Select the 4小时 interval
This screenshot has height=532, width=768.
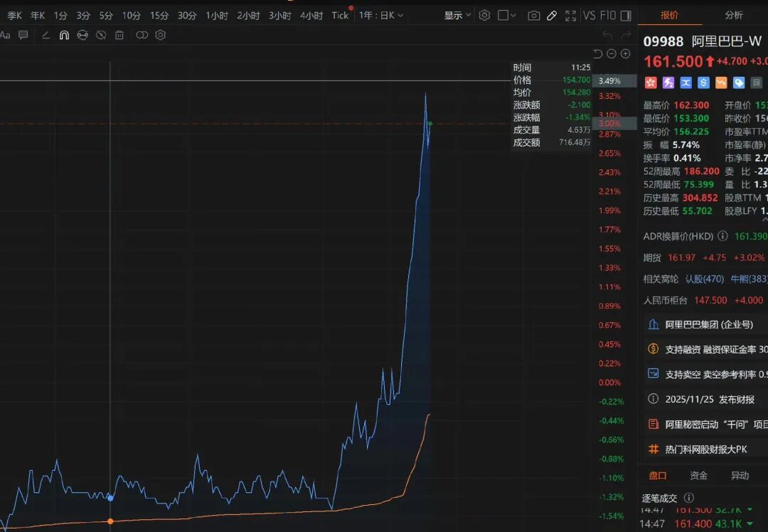click(x=311, y=16)
